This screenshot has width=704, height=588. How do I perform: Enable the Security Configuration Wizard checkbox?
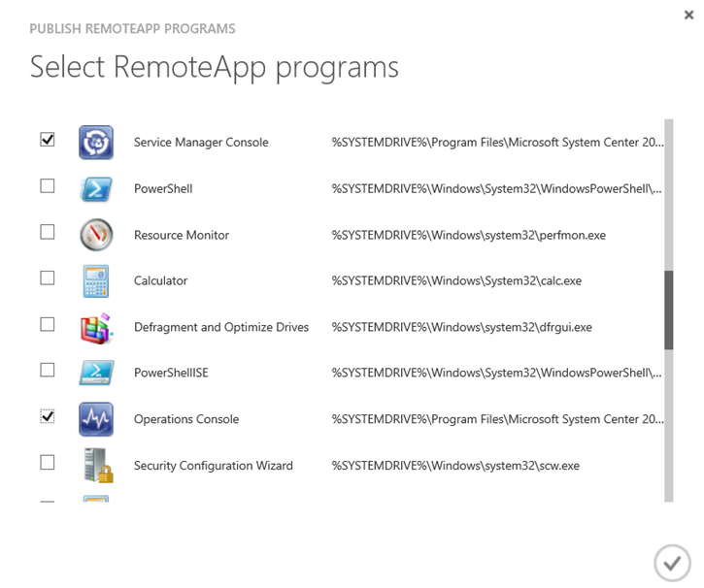click(x=48, y=462)
